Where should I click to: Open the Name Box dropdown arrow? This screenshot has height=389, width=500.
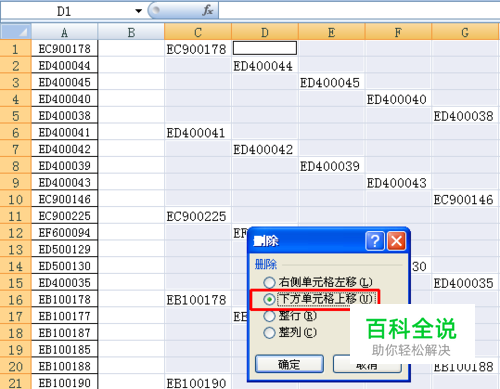coord(138,11)
